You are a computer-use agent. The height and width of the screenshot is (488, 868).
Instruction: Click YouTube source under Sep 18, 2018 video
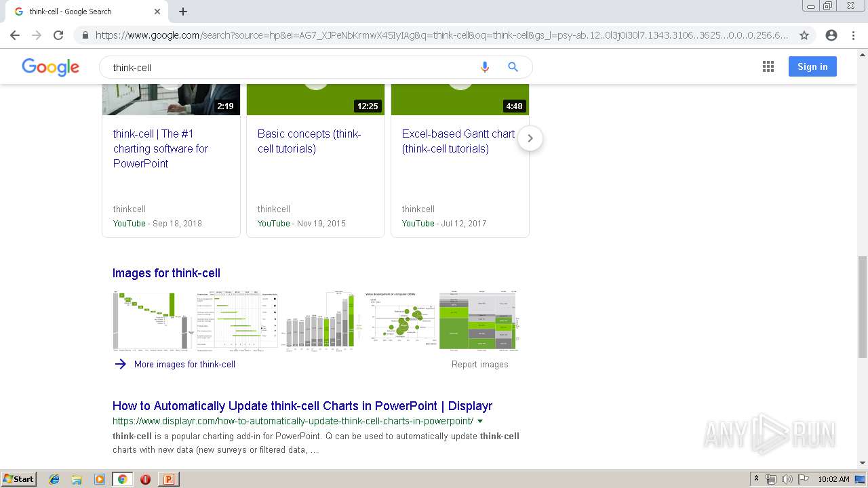[130, 223]
